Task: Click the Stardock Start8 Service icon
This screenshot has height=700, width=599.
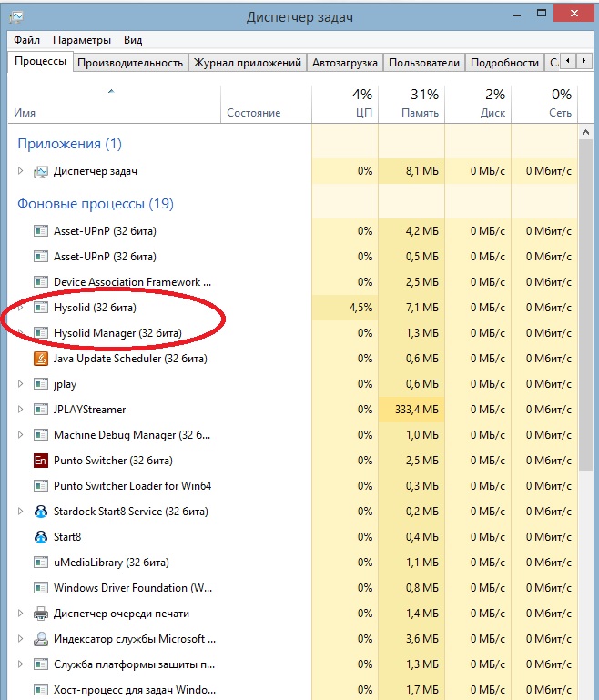Action: click(x=41, y=512)
